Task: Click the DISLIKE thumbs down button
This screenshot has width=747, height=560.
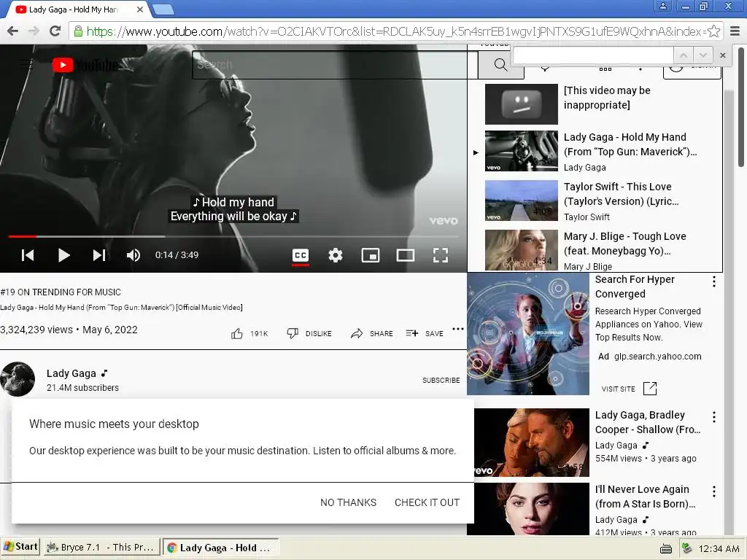Action: tap(309, 334)
